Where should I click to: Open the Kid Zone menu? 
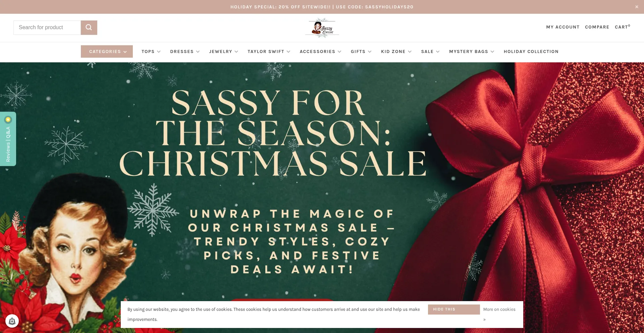pyautogui.click(x=396, y=52)
